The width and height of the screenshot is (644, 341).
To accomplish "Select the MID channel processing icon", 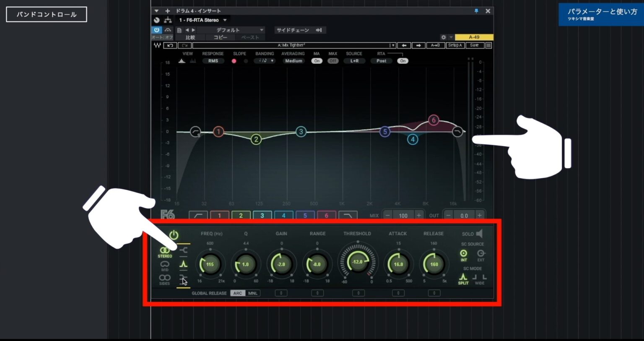I will pos(165,264).
